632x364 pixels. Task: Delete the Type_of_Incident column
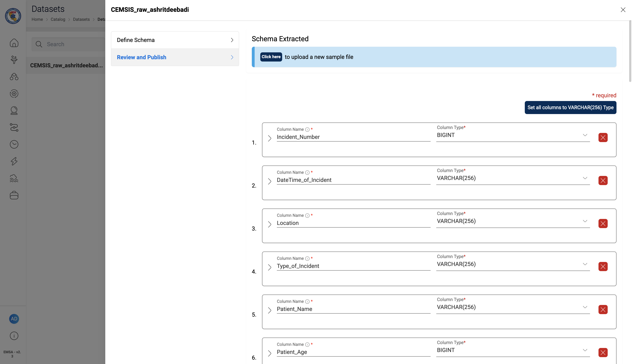pyautogui.click(x=603, y=267)
